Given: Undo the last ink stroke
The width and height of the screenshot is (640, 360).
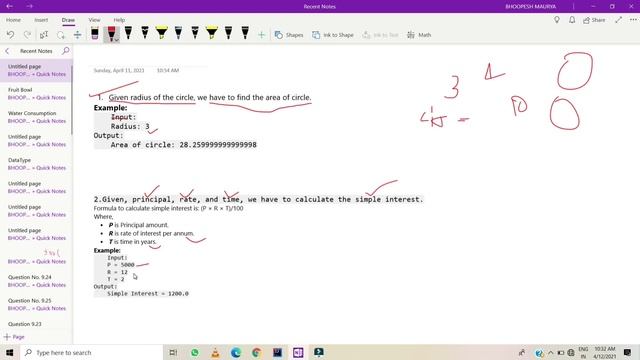Looking at the screenshot, I should (x=10, y=35).
